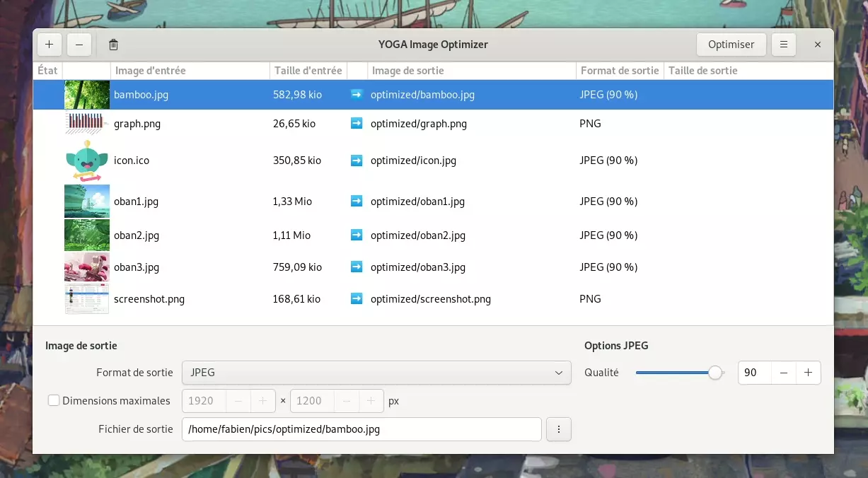Sort by Format de sortie column

click(620, 71)
